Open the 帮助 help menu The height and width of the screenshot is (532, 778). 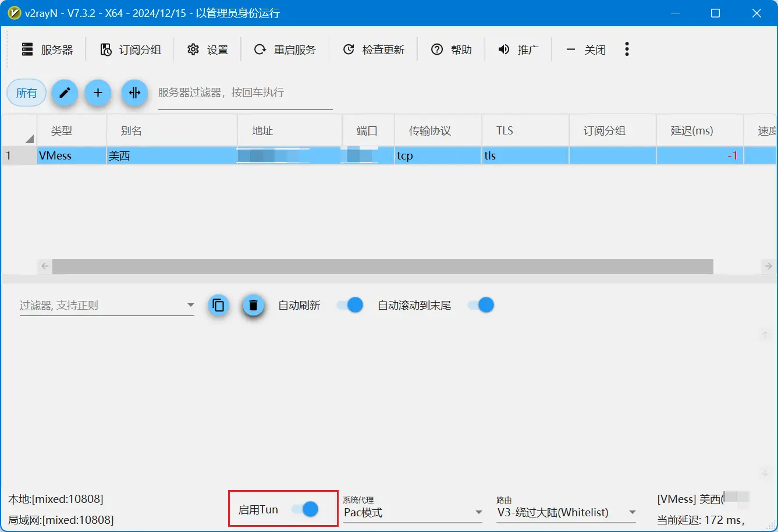pyautogui.click(x=452, y=50)
